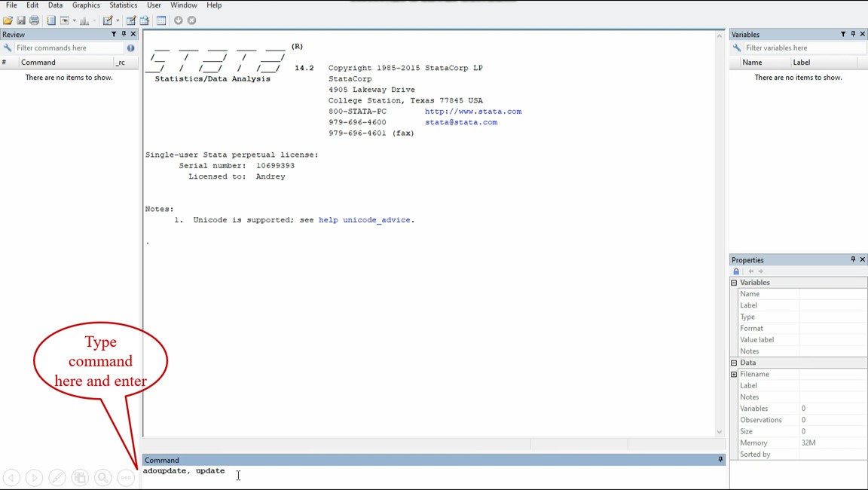This screenshot has width=868, height=490.
Task: Open the User menu
Action: (x=154, y=5)
